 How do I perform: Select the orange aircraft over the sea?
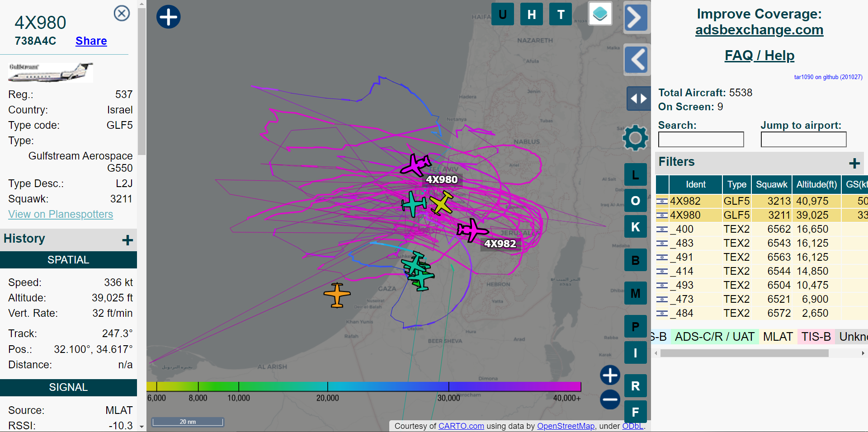[x=337, y=295]
